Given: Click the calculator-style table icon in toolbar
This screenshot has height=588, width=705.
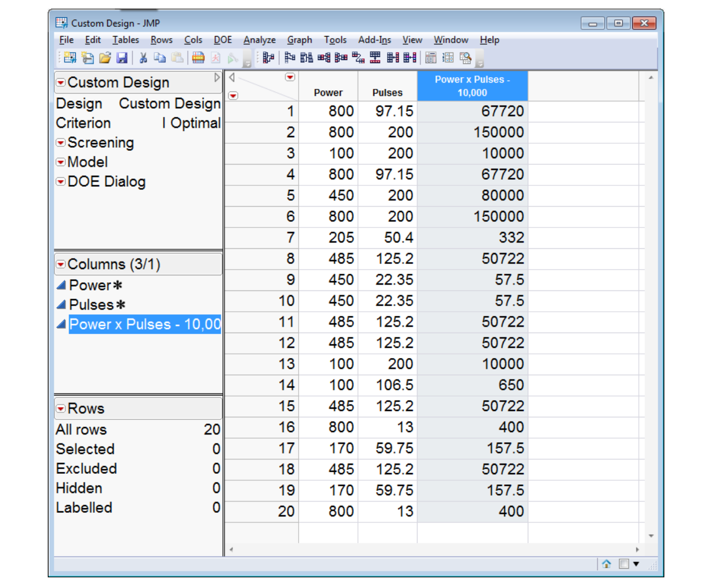Looking at the screenshot, I should [x=431, y=58].
